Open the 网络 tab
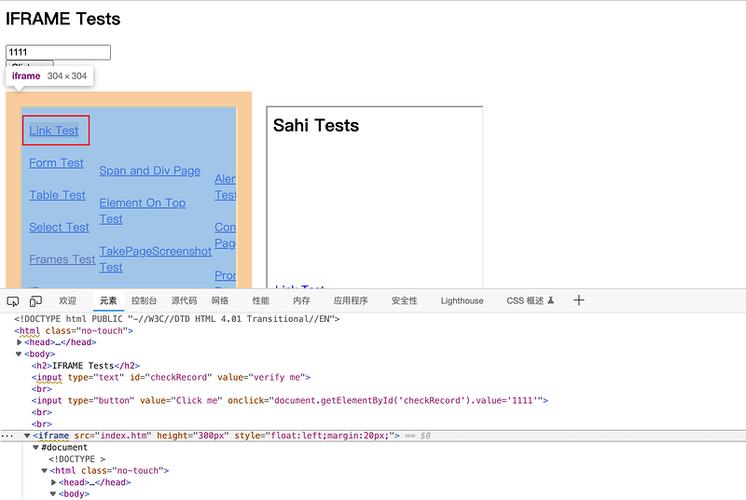 click(220, 301)
